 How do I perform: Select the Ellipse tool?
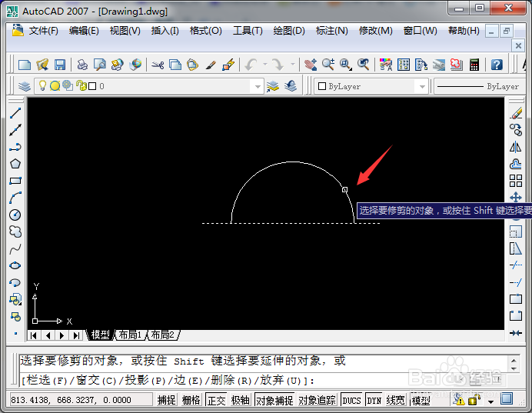15,265
